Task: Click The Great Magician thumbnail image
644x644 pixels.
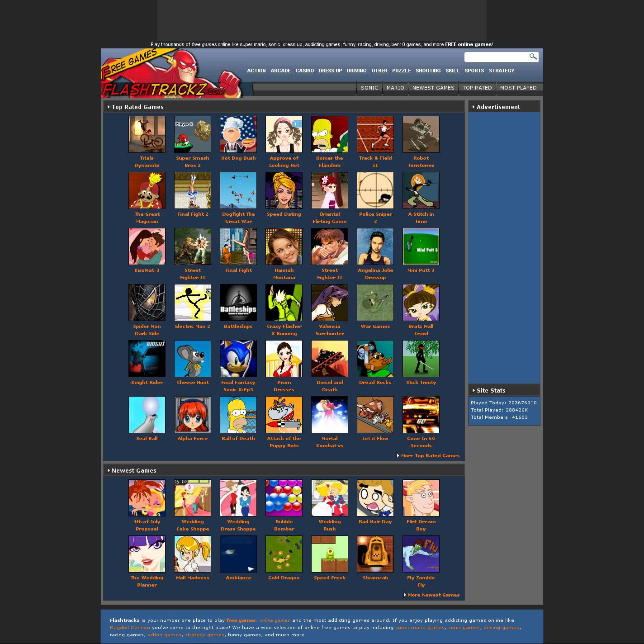Action: pyautogui.click(x=147, y=190)
